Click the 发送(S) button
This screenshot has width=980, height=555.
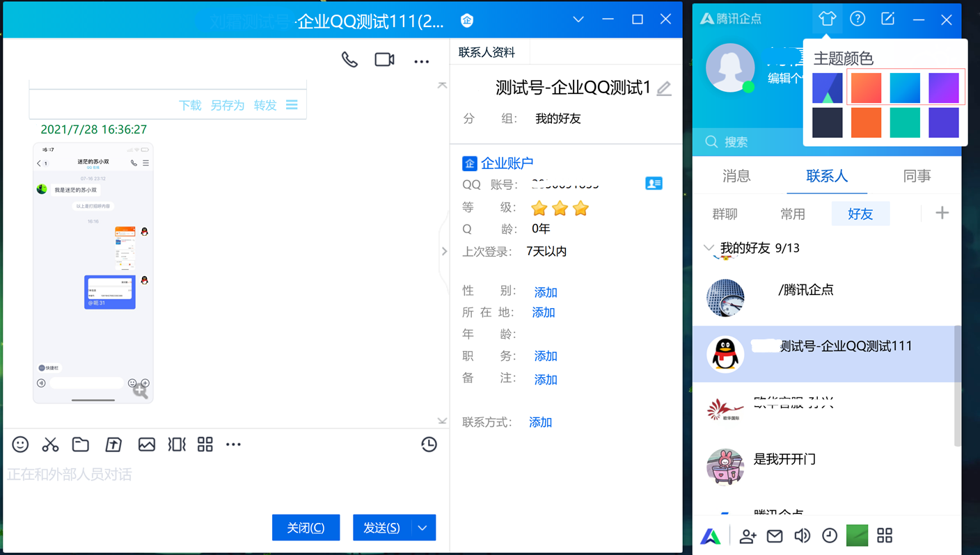click(x=382, y=528)
